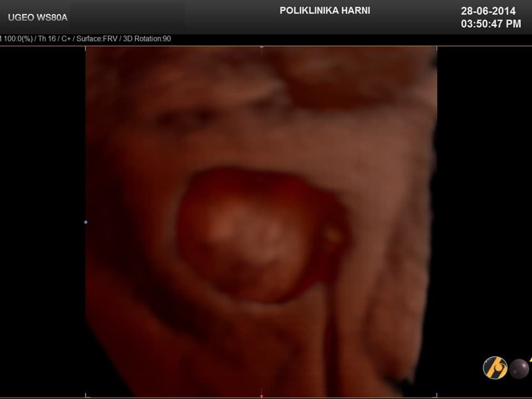Click the top-right corner tick of ROI box
Image resolution: width=532 pixels, height=399 pixels.
pyautogui.click(x=437, y=48)
